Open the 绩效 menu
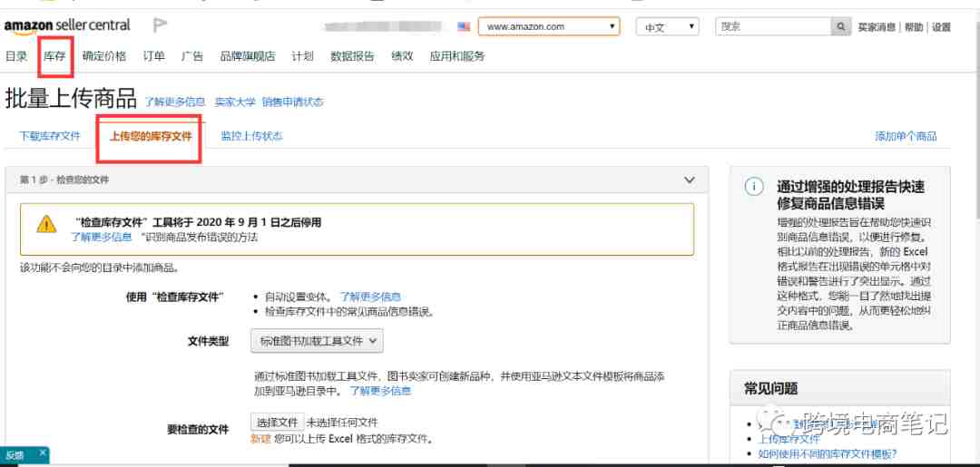980x467 pixels. (403, 56)
